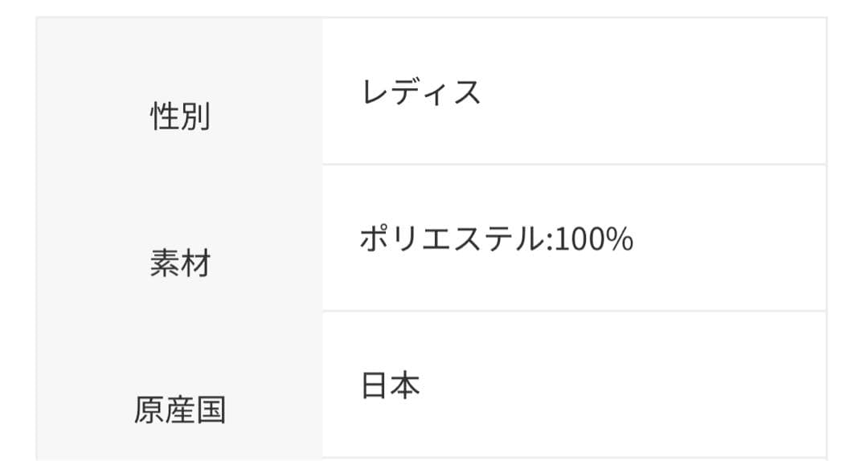Click the character 本 in the 日本 value
The image size is (868, 461).
click(406, 386)
